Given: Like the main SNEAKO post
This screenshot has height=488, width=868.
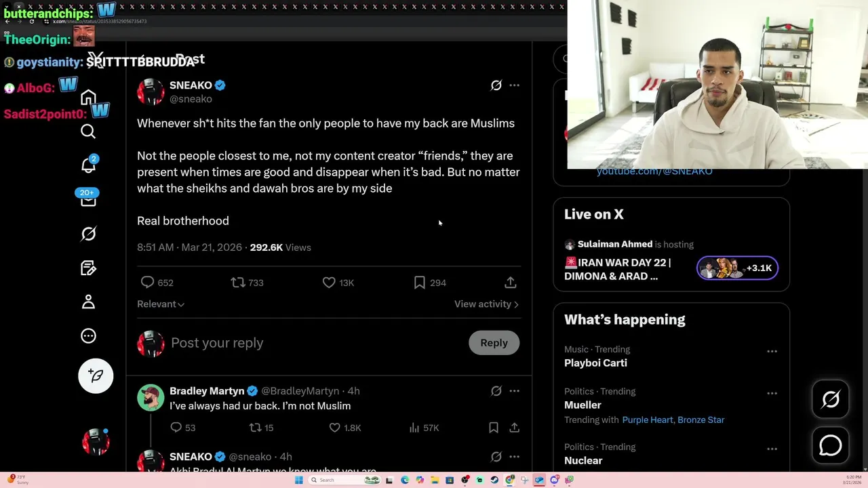Looking at the screenshot, I should (x=329, y=283).
